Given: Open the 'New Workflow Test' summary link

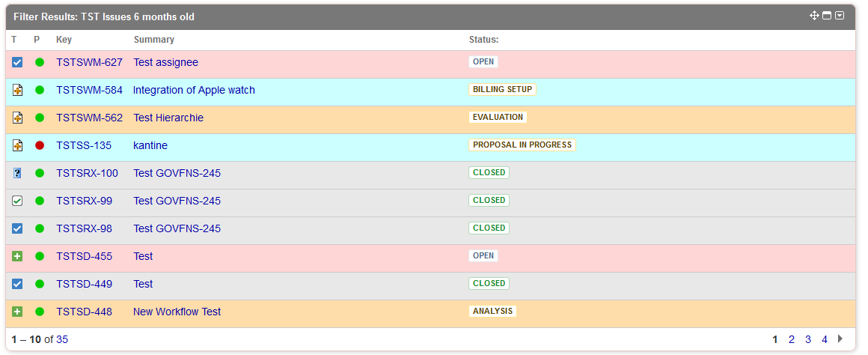Looking at the screenshot, I should 177,312.
